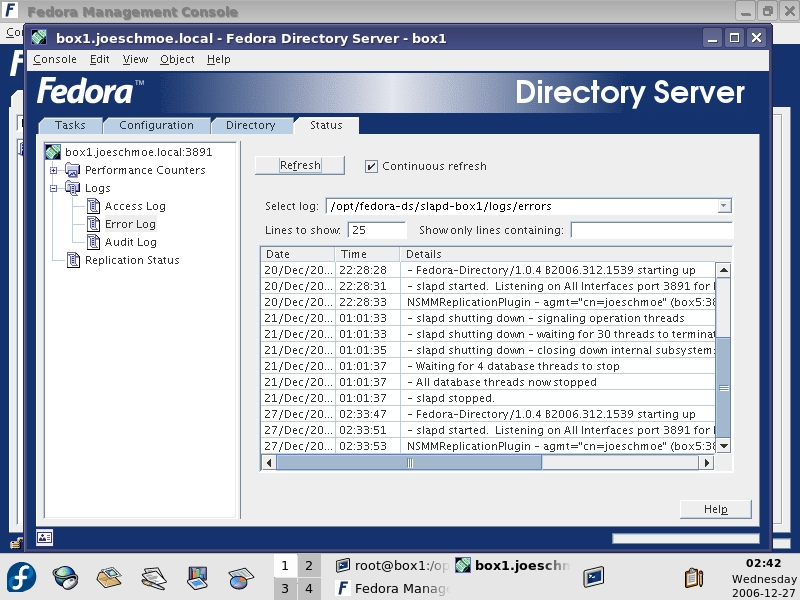Click the 'Show only lines containing' field

point(651,230)
